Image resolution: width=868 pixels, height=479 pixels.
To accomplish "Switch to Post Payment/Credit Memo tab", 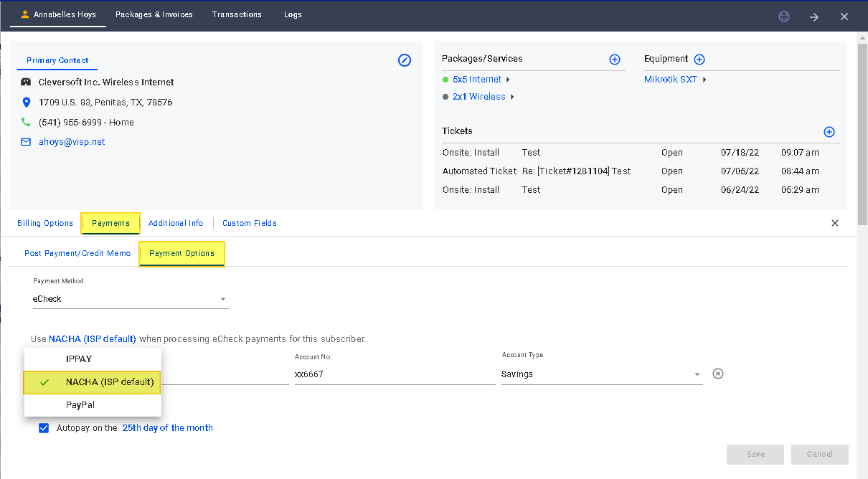I will 77,253.
